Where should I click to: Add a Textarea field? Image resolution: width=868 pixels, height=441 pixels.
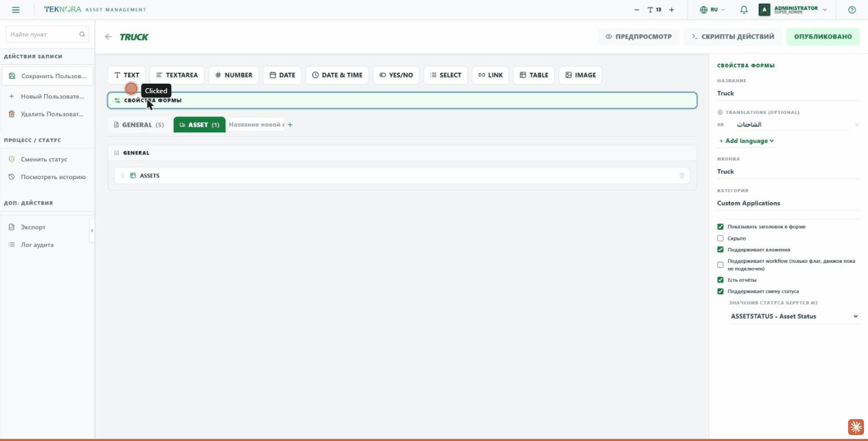177,75
